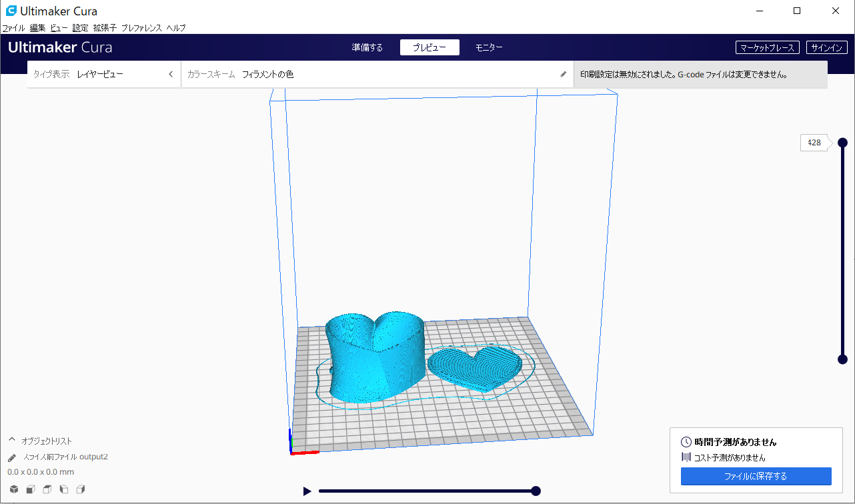Collapse the レイヤービュー type display panel
Viewport: 855px width, 504px height.
click(x=171, y=74)
